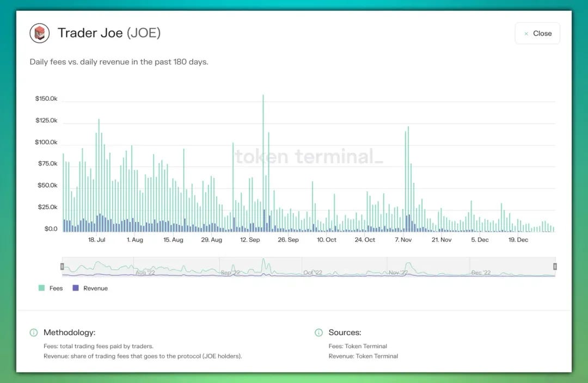
Task: Click the Sources info icon
Action: point(318,332)
